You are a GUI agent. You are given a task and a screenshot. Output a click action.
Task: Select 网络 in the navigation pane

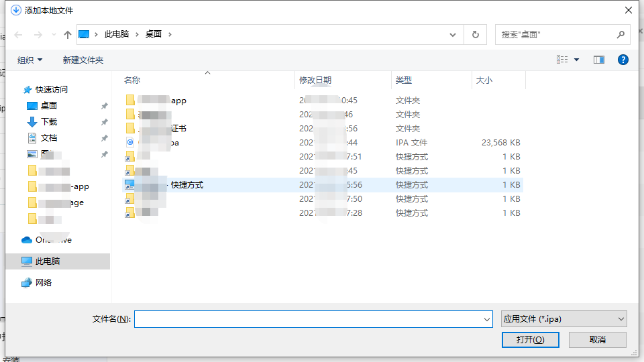point(43,282)
